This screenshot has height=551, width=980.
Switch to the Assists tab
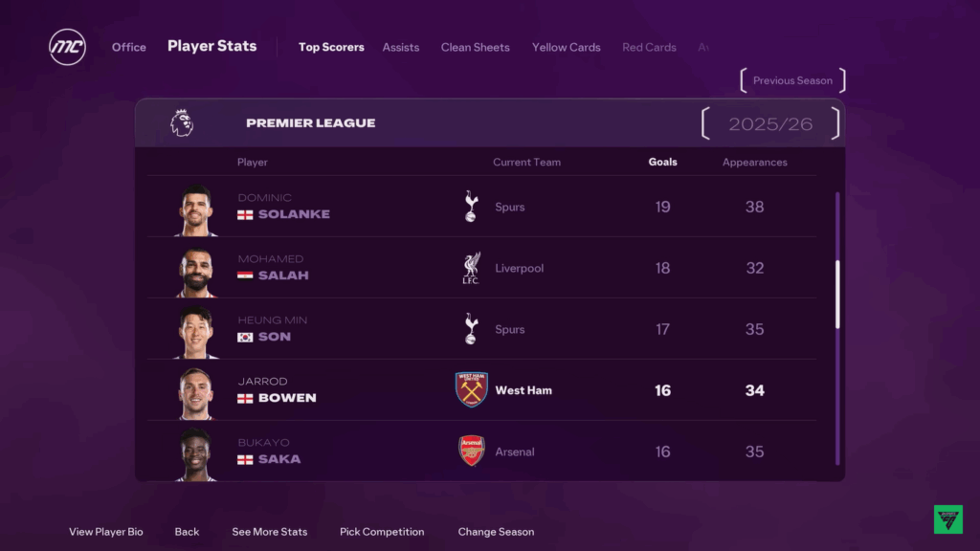coord(401,48)
